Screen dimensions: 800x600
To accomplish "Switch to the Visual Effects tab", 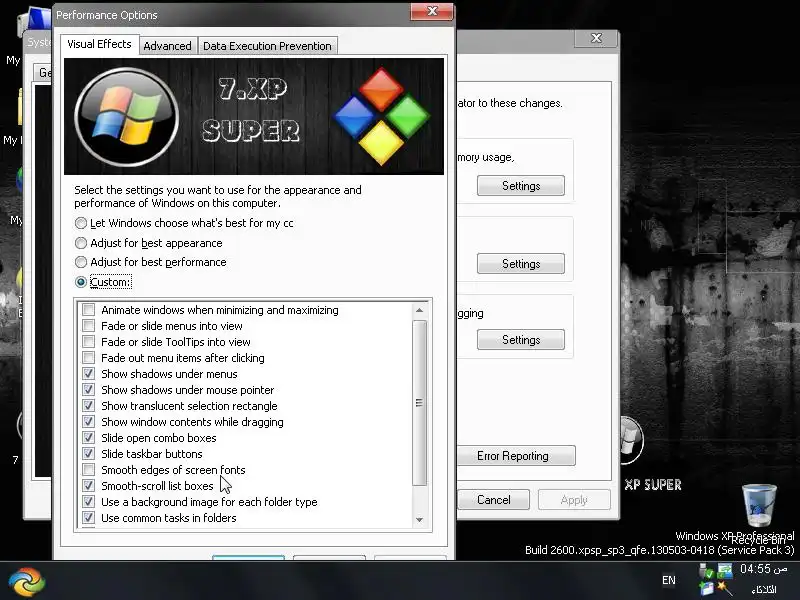I will (99, 44).
